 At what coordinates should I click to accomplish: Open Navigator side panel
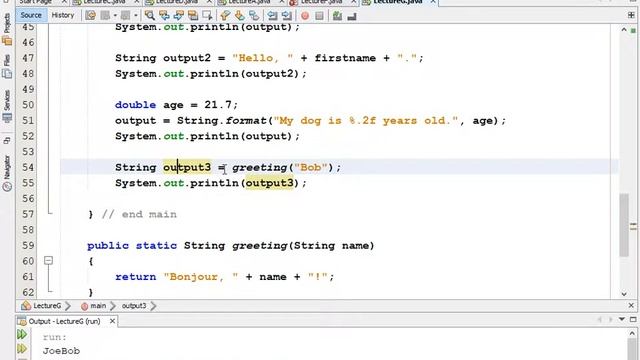(x=7, y=173)
